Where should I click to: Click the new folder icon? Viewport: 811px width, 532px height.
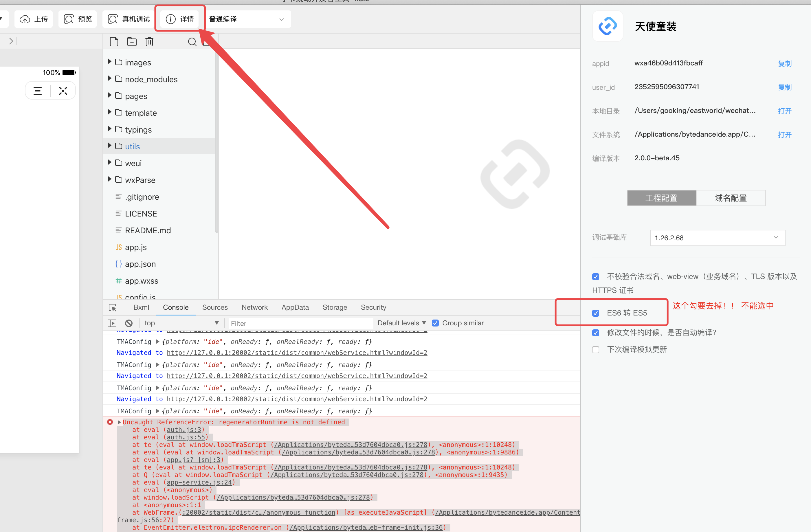click(x=132, y=42)
